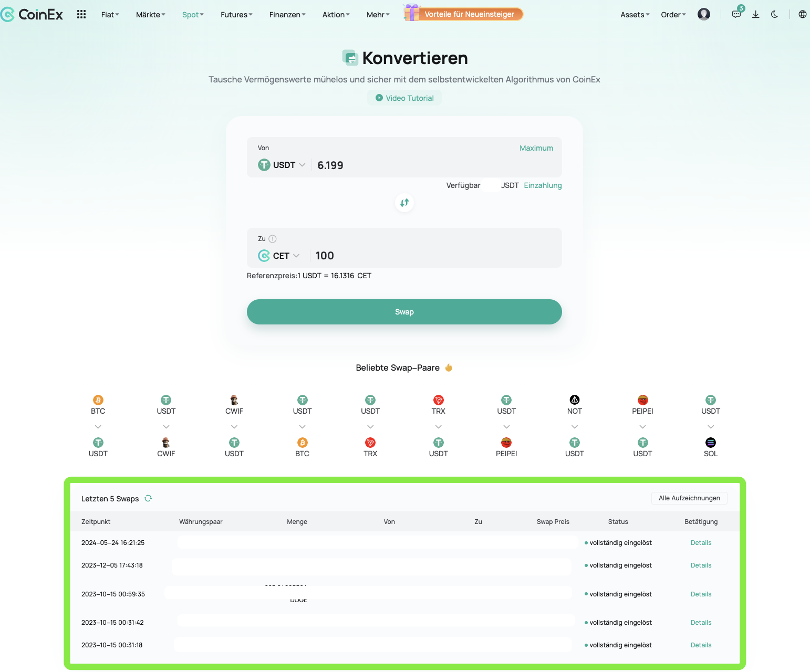Click the 2024-05-24 16:21:25 timestamp
The width and height of the screenshot is (810, 672).
pos(113,543)
